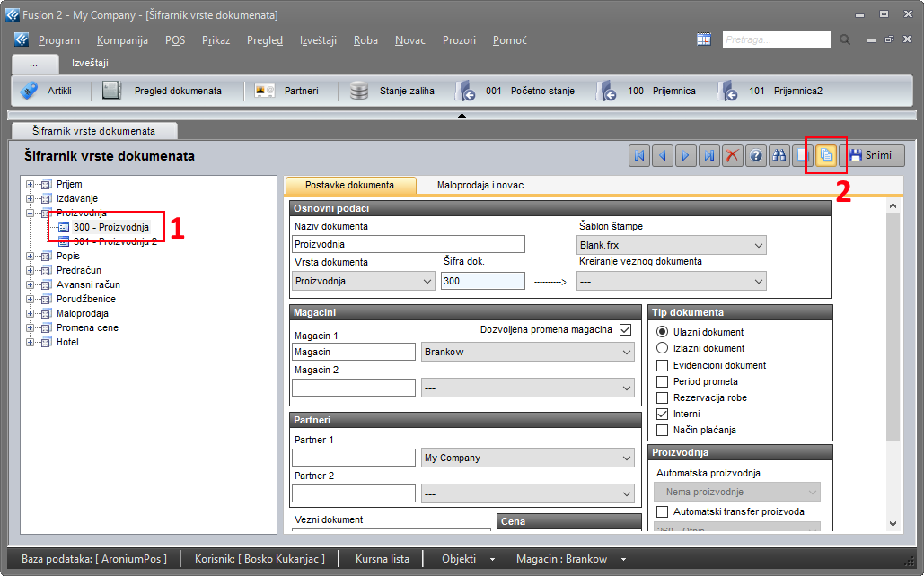Screen dimensions: 924x576
Task: Open Partneri toolbar shortcut
Action: point(286,91)
